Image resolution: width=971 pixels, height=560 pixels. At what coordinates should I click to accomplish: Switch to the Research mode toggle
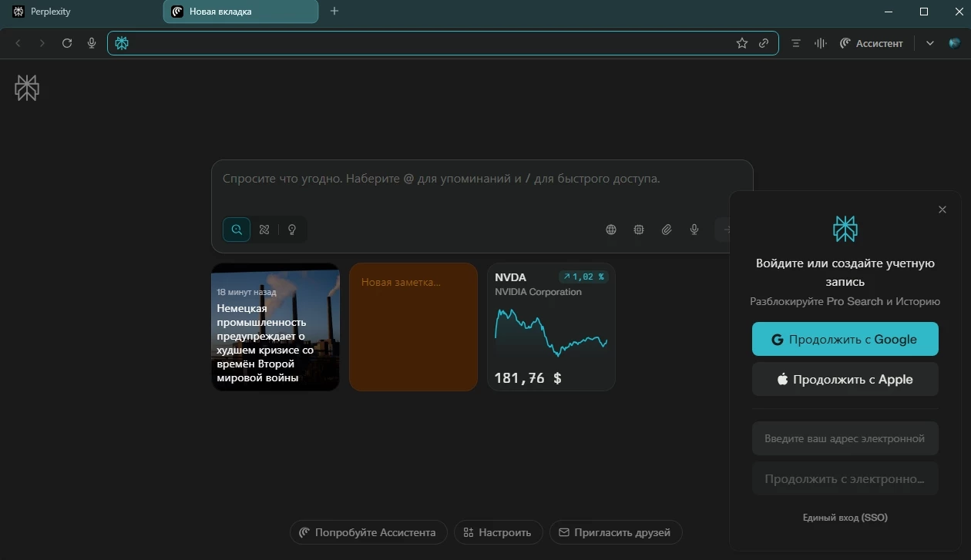point(264,230)
